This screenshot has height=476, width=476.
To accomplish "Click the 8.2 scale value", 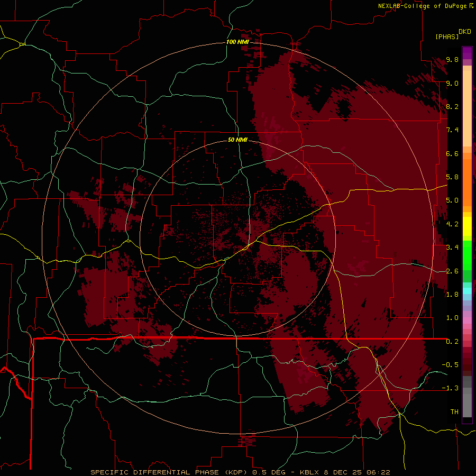I will tap(452, 106).
